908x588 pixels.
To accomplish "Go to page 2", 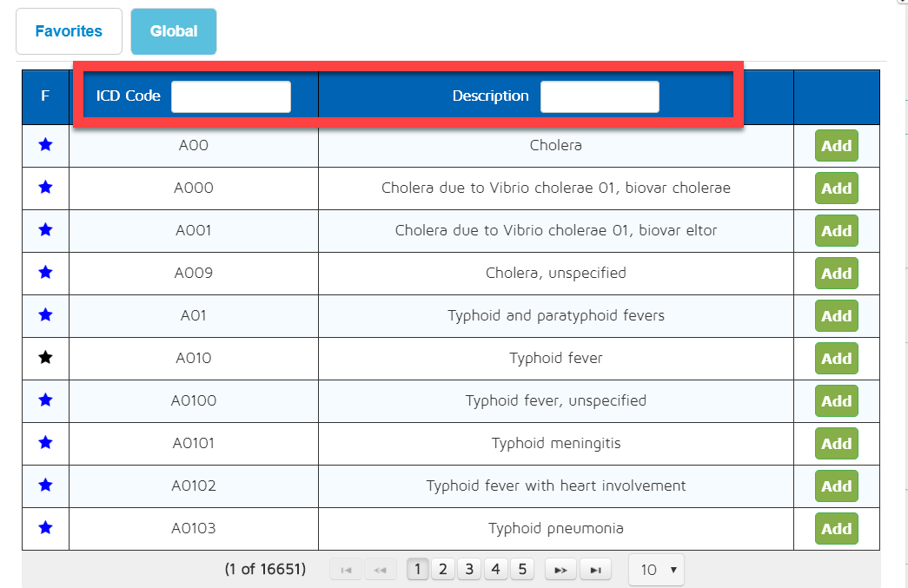I will [443, 570].
